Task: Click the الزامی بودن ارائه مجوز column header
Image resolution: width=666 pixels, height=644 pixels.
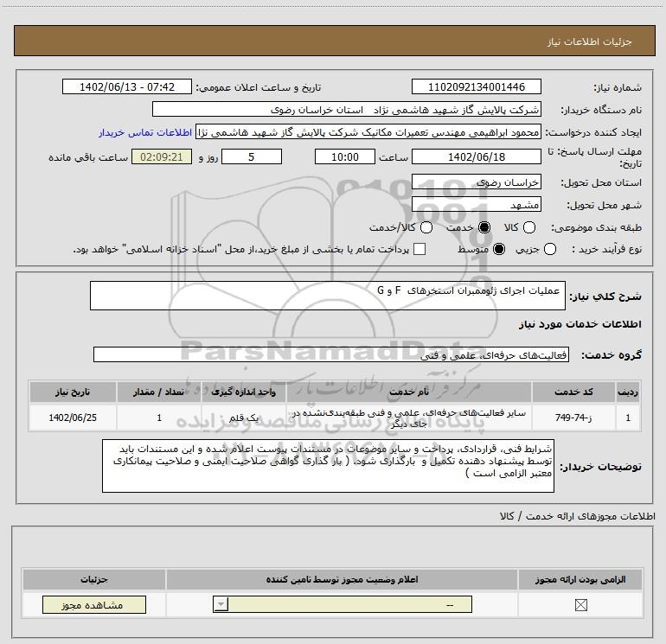Action: point(580,579)
